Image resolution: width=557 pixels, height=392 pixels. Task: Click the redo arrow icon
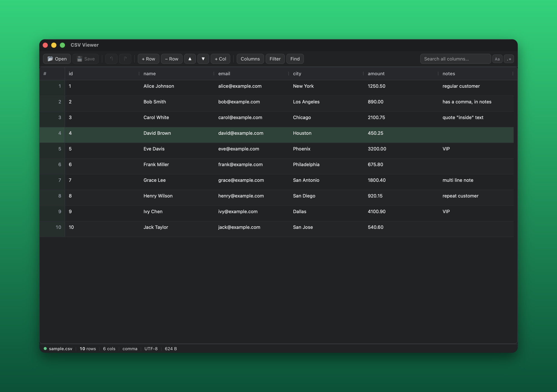(125, 59)
